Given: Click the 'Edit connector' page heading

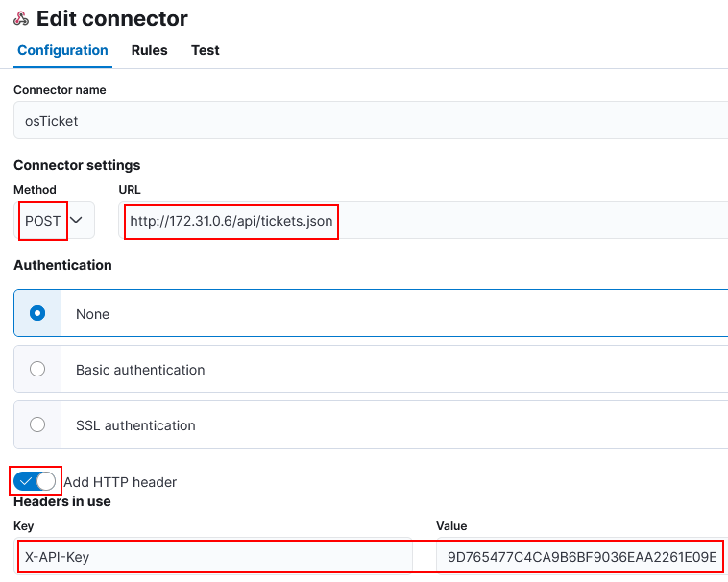Looking at the screenshot, I should (112, 19).
